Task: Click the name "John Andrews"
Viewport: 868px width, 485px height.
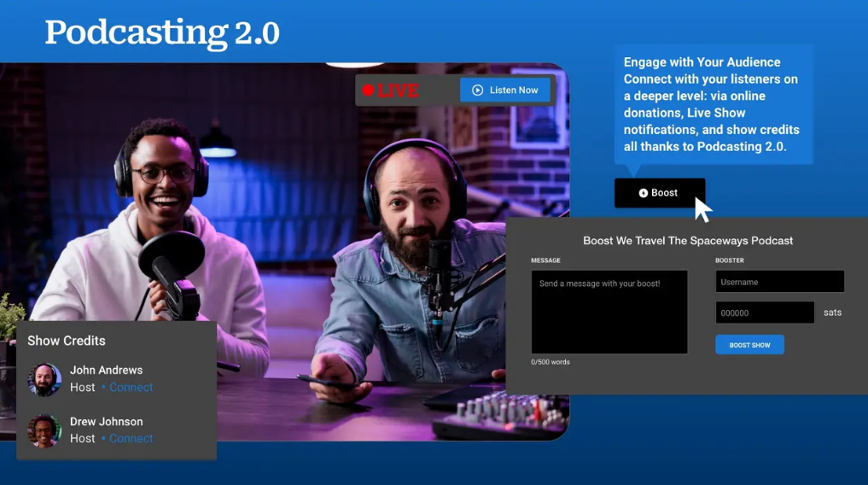Action: point(107,370)
